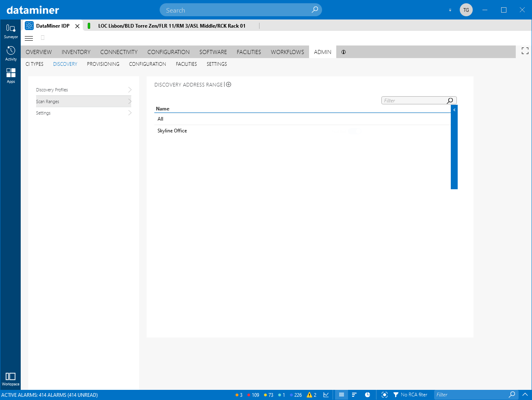Expand the alarm console with up chevron
The image size is (532, 400).
pos(525,395)
